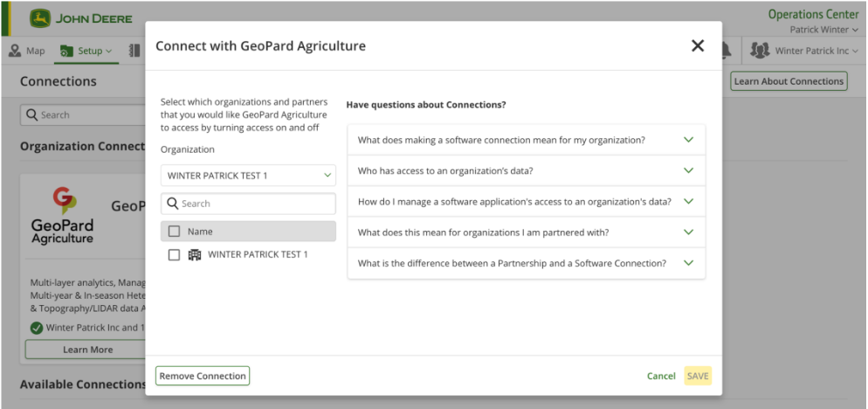Close the Connect with GeoPard dialog
Screen dimensions: 868x409
click(698, 46)
